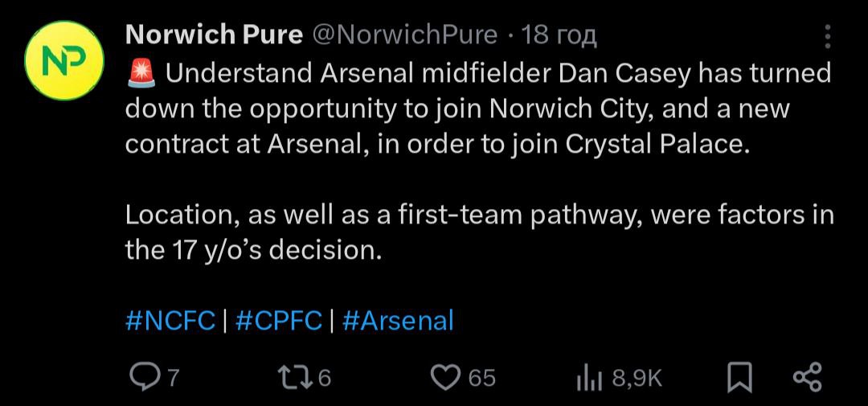Click the 8,9K views count
Screen dimensions: 868x406
637,377
